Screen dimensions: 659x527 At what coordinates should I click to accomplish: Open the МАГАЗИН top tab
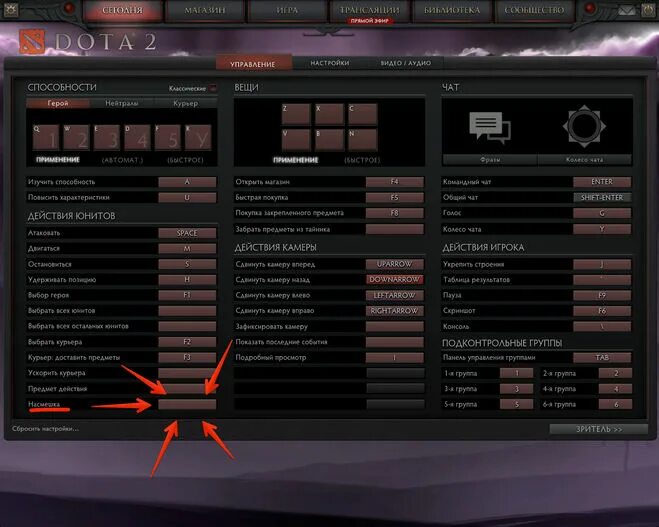coord(205,10)
